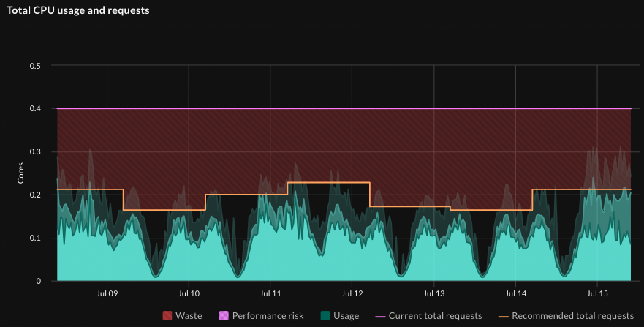Click the Usage legend color swatch
Screen dimensions: 644x327
pyautogui.click(x=325, y=316)
